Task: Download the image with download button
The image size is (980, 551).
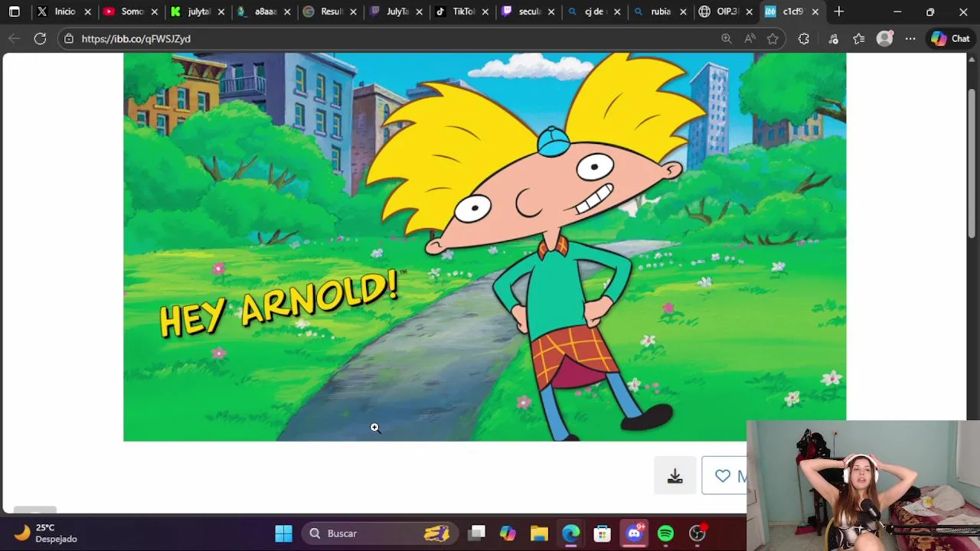Action: 675,476
